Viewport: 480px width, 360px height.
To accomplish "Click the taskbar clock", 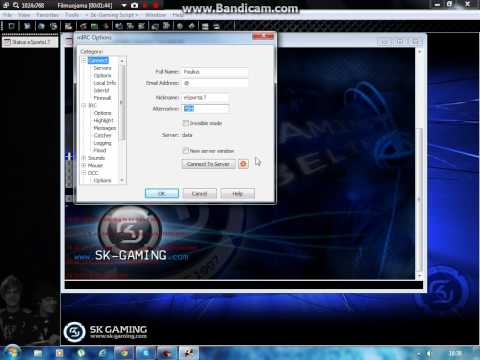I will click(x=455, y=353).
